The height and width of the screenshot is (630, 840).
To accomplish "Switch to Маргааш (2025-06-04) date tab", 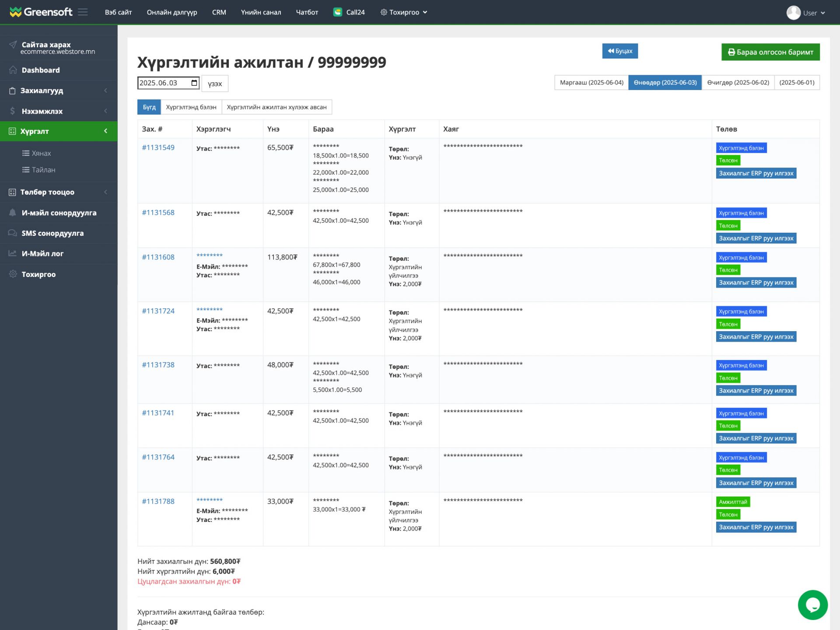I will tap(591, 83).
